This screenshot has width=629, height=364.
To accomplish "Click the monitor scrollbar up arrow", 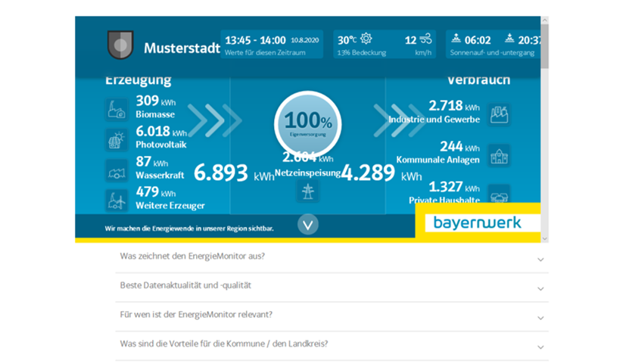I will [544, 20].
